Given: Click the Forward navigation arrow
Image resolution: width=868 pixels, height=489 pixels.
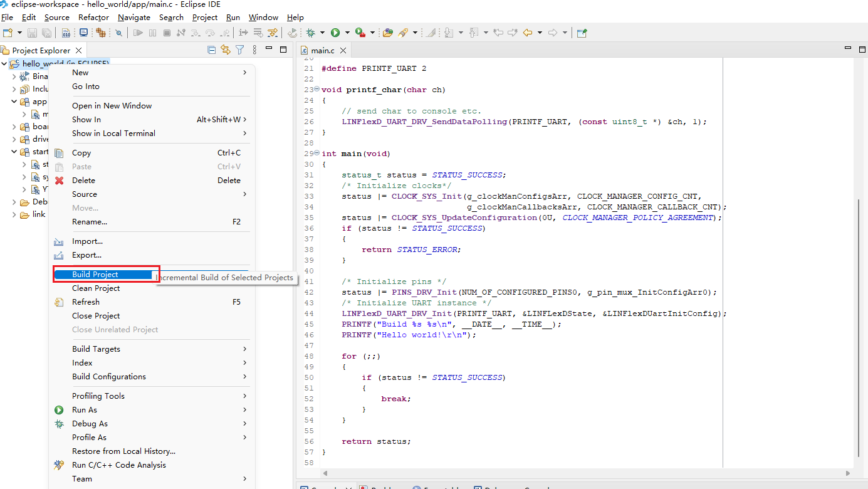Looking at the screenshot, I should (553, 33).
